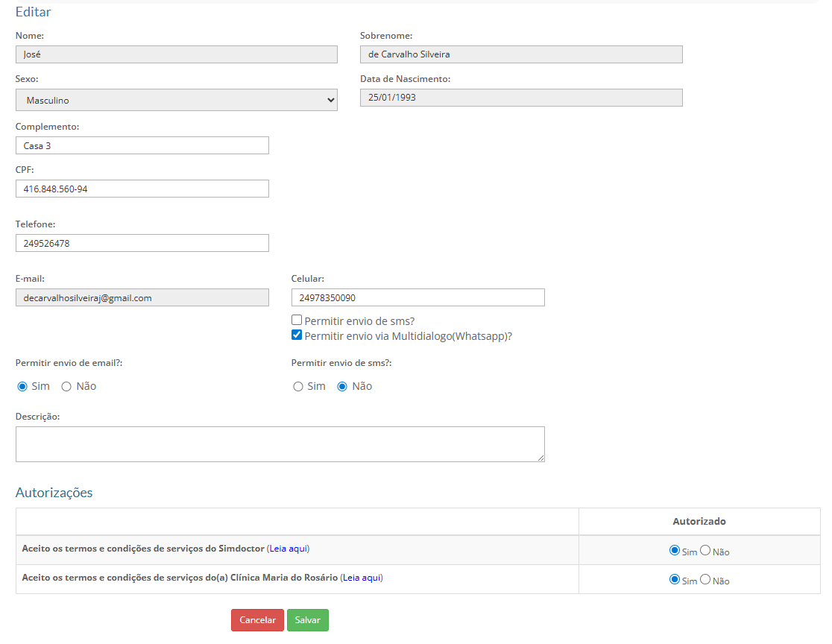Click the Celular number field
832x644 pixels.
417,297
